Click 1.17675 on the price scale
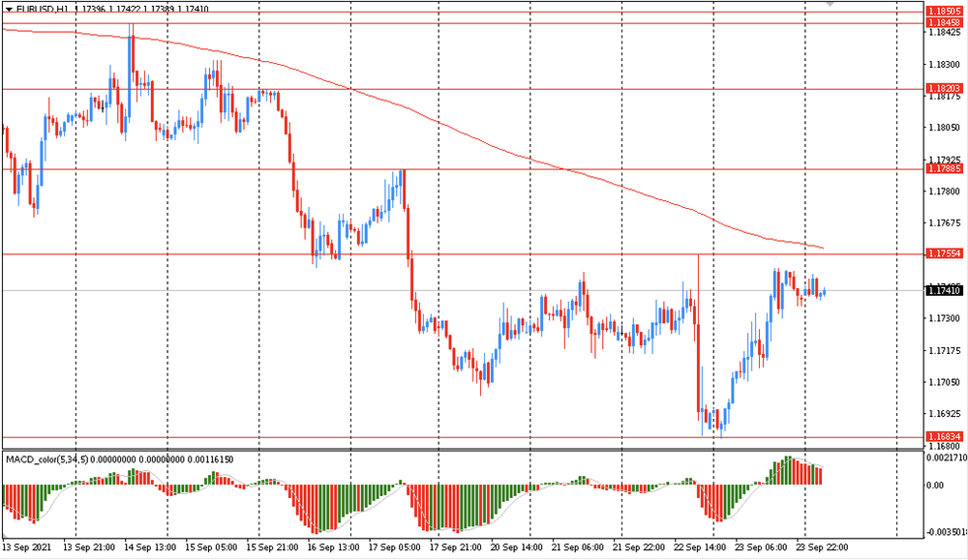 coord(945,222)
